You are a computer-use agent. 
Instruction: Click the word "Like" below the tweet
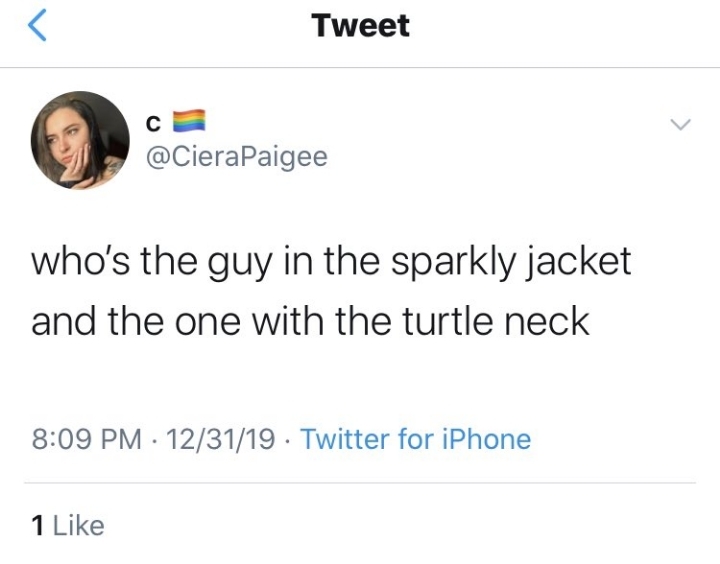[77, 524]
